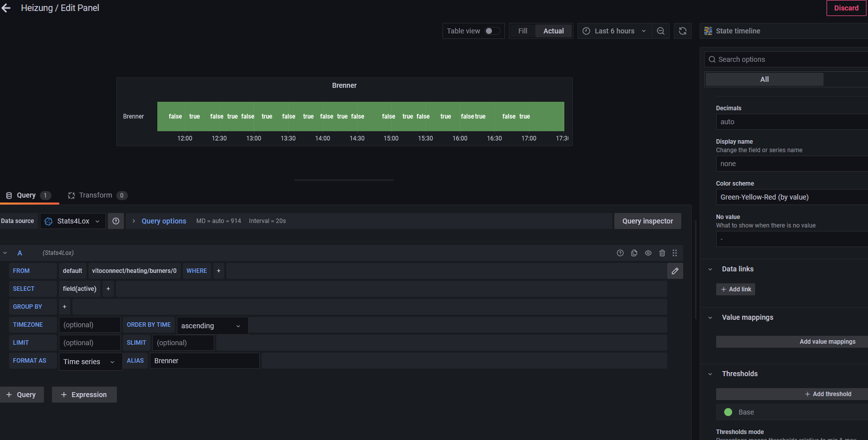Viewport: 868px width, 440px height.
Task: Click the pencil icon to edit raw query
Action: tap(675, 271)
